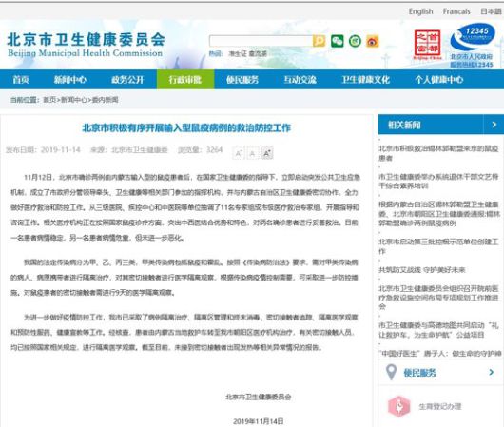Decrease article font size button
Image resolution: width=504 pixels, height=427 pixels.
click(x=239, y=153)
